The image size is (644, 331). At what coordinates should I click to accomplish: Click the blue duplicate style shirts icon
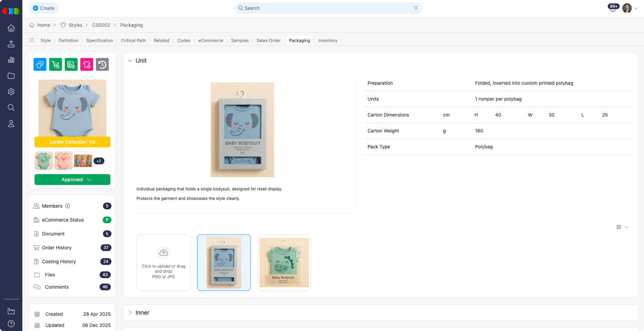pyautogui.click(x=40, y=64)
